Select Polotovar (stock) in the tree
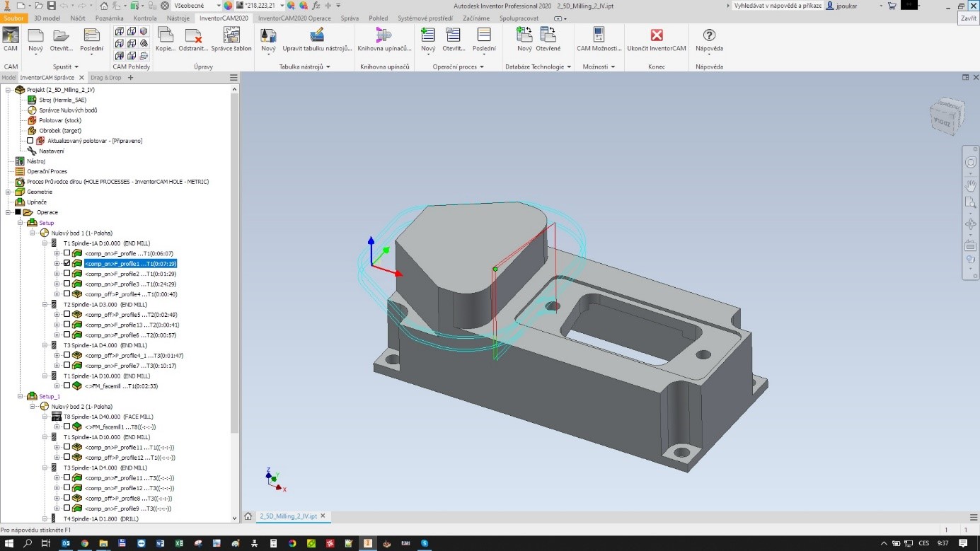 [60, 120]
